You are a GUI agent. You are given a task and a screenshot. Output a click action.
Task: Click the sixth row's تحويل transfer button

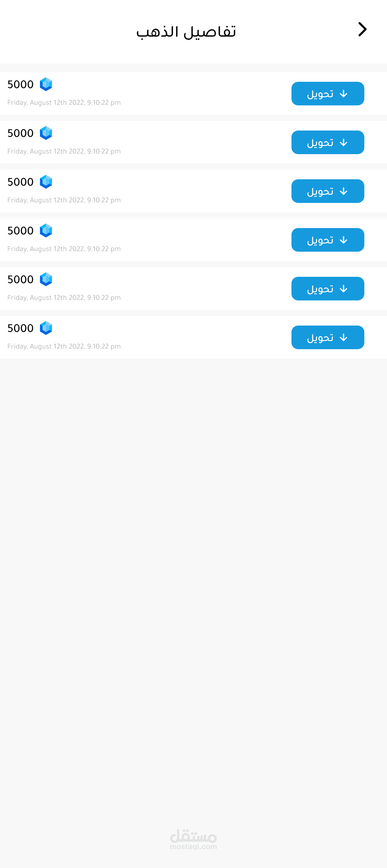click(328, 337)
